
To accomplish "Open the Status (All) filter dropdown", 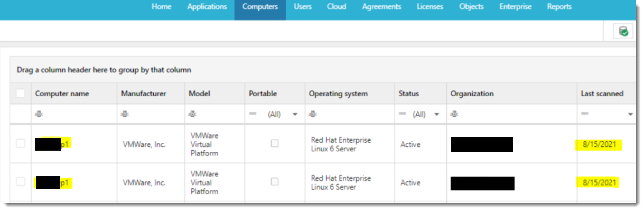I will (436, 114).
